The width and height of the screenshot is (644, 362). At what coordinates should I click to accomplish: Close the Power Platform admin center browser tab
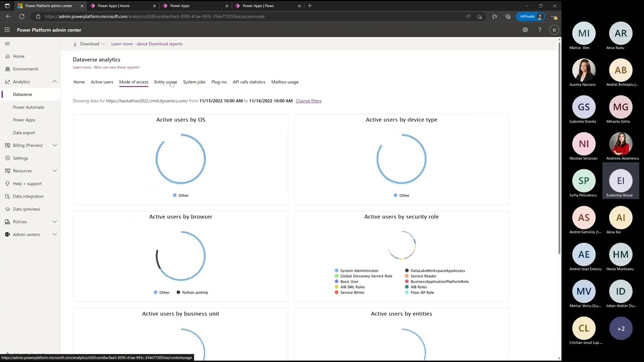82,6
